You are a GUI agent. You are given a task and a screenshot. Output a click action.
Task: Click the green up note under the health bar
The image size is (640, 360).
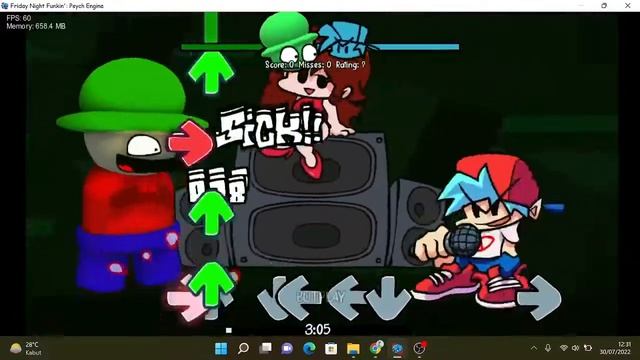tap(211, 72)
